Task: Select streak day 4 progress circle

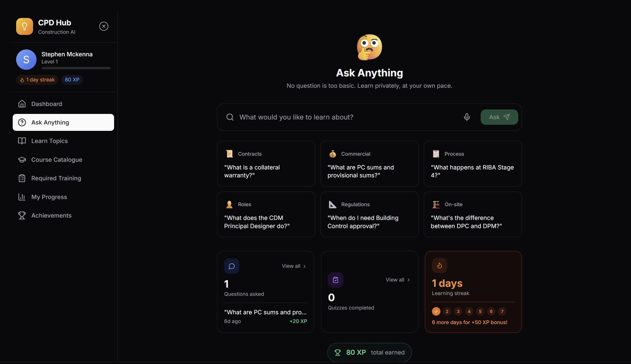Action: pyautogui.click(x=469, y=311)
